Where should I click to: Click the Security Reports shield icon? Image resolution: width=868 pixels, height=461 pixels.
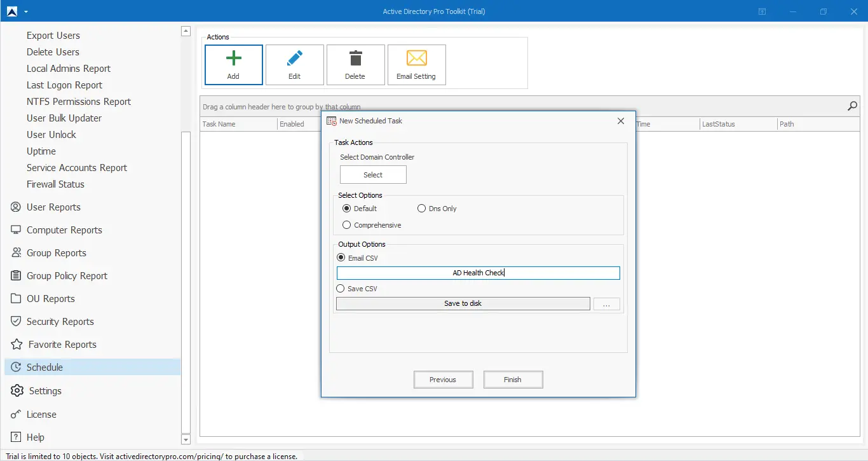16,322
